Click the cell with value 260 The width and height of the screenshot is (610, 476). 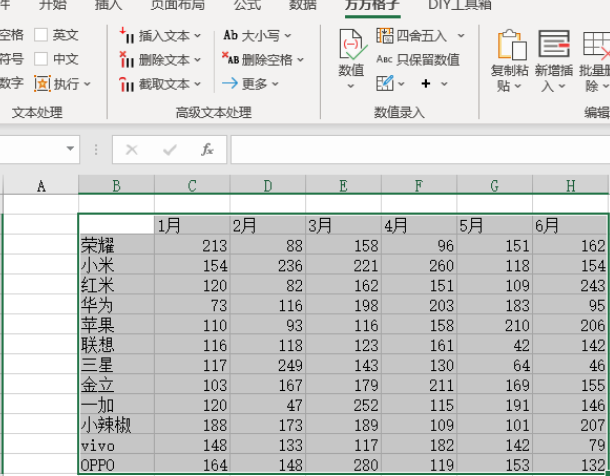coord(419,265)
